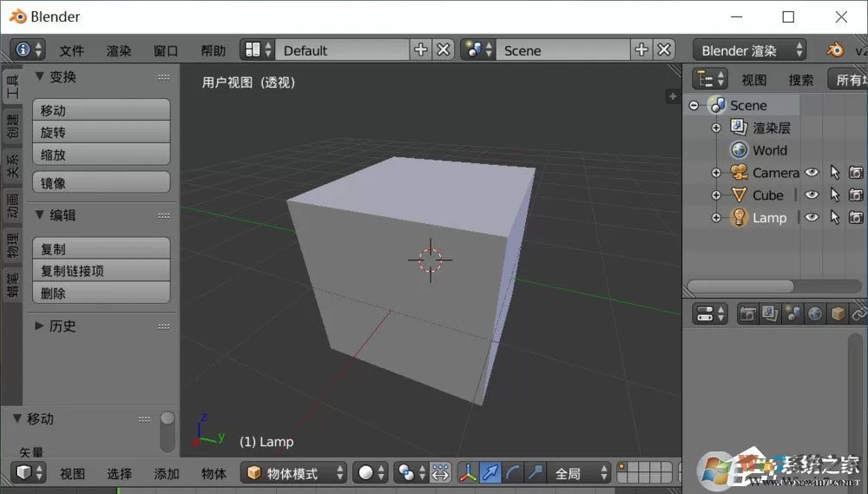Delete the Default screen layout
868x494 pixels.
[x=443, y=49]
